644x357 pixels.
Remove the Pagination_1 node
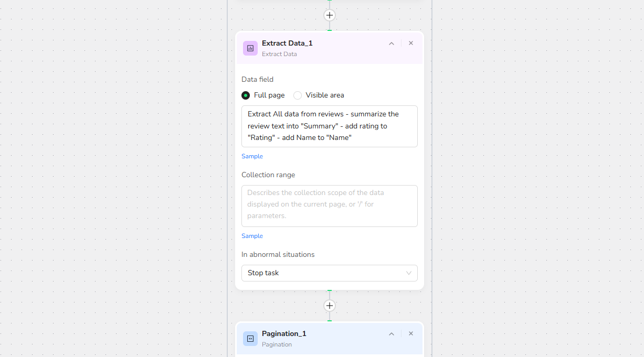tap(411, 334)
